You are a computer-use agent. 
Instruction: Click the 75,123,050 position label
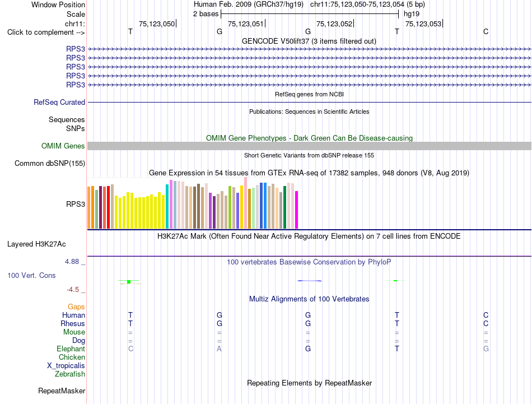pos(157,24)
